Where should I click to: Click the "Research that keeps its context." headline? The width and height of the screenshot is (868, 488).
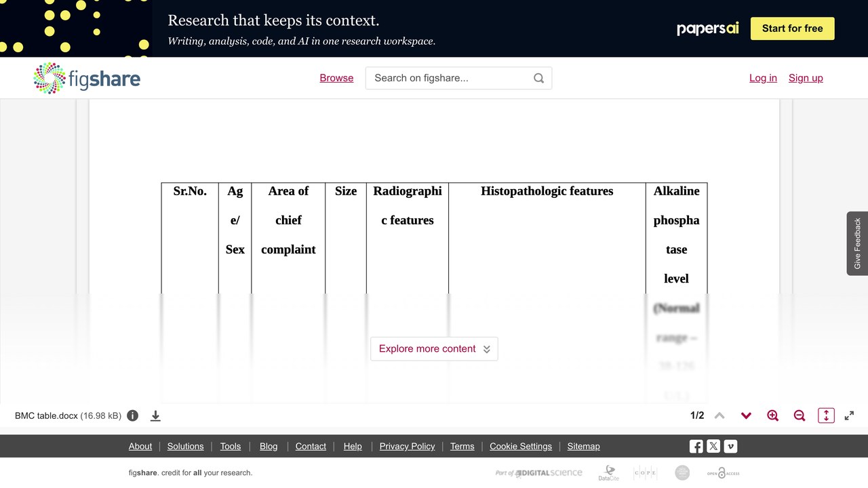point(273,20)
